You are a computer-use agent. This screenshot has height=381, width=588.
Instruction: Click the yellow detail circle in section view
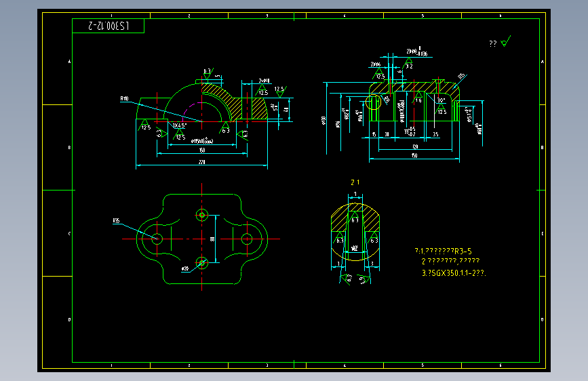(x=373, y=102)
